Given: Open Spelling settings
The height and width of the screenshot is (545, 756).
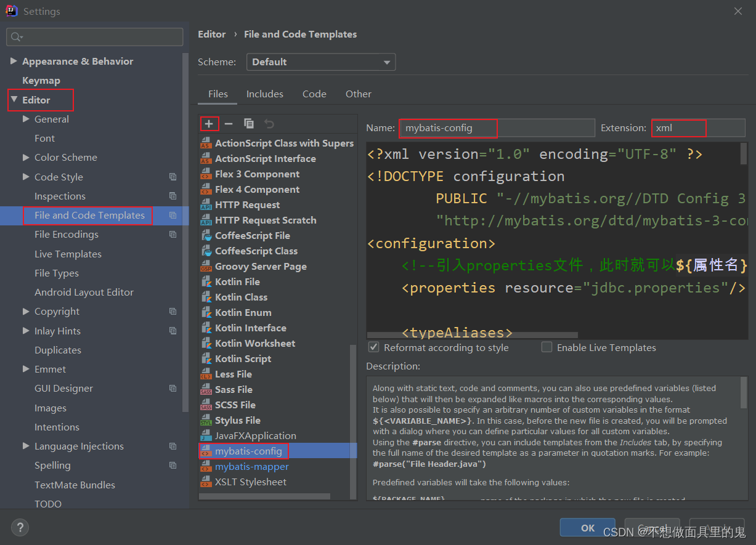Looking at the screenshot, I should click(52, 466).
